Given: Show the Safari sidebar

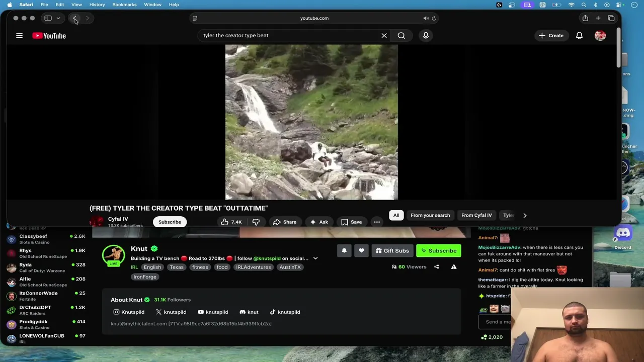Looking at the screenshot, I should [48, 18].
